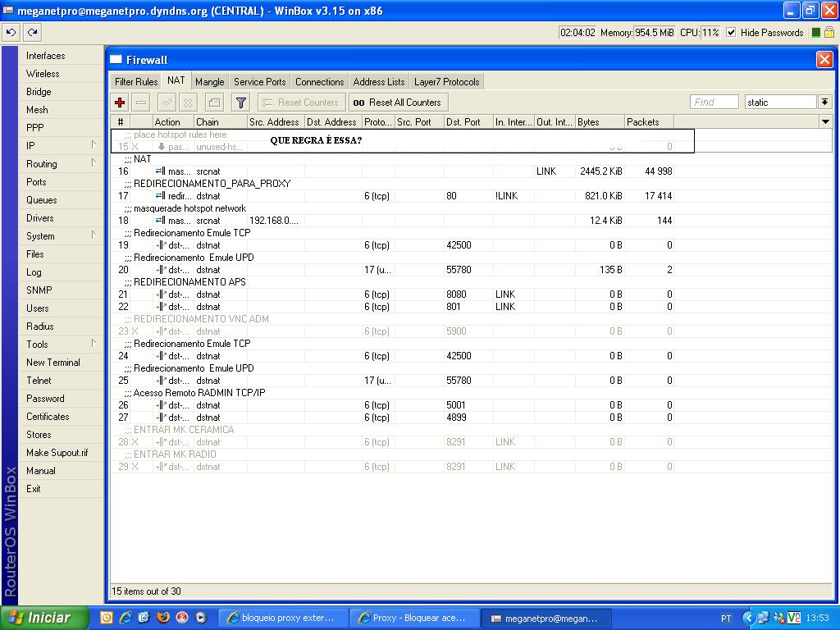Screen dimensions: 840x630
Task: Open Bridge menu item
Action: [x=60, y=92]
